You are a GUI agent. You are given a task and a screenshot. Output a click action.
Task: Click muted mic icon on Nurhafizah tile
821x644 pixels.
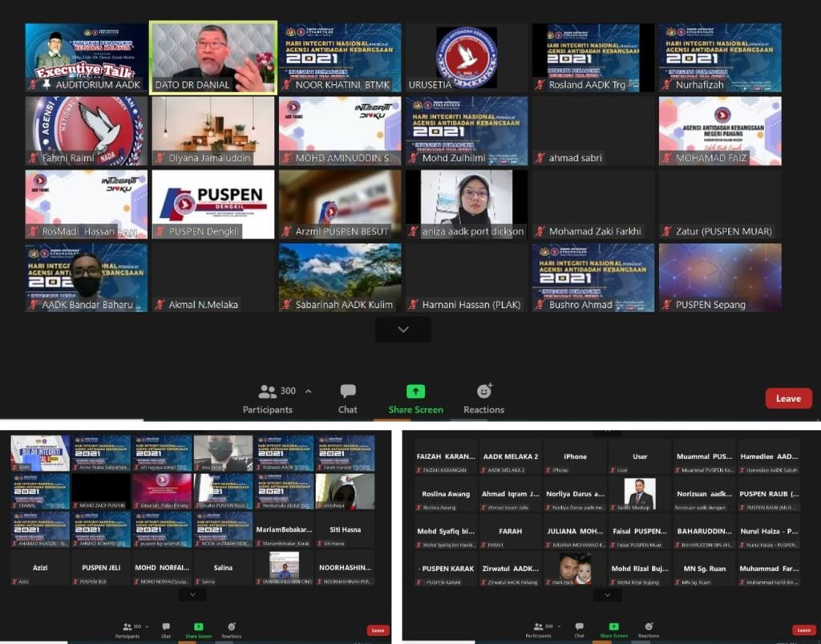(x=667, y=84)
